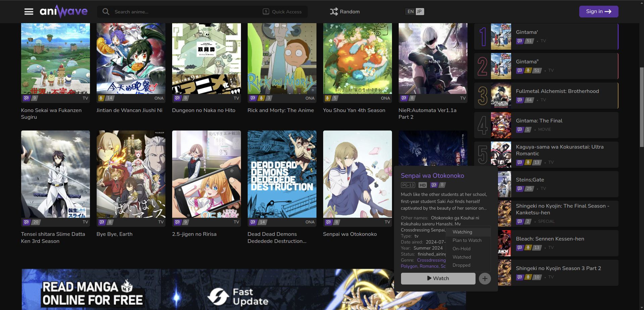Choose Dropped in the list menu

[468, 265]
